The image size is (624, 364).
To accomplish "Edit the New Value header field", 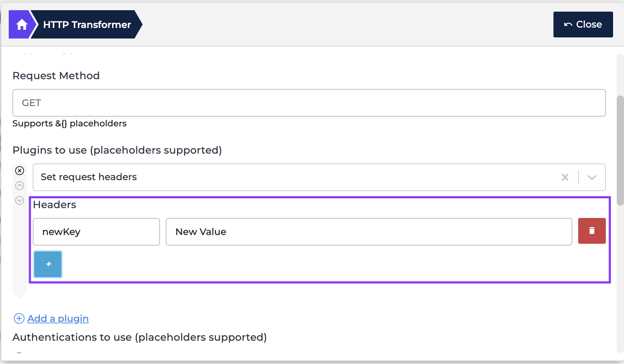I will pyautogui.click(x=369, y=232).
